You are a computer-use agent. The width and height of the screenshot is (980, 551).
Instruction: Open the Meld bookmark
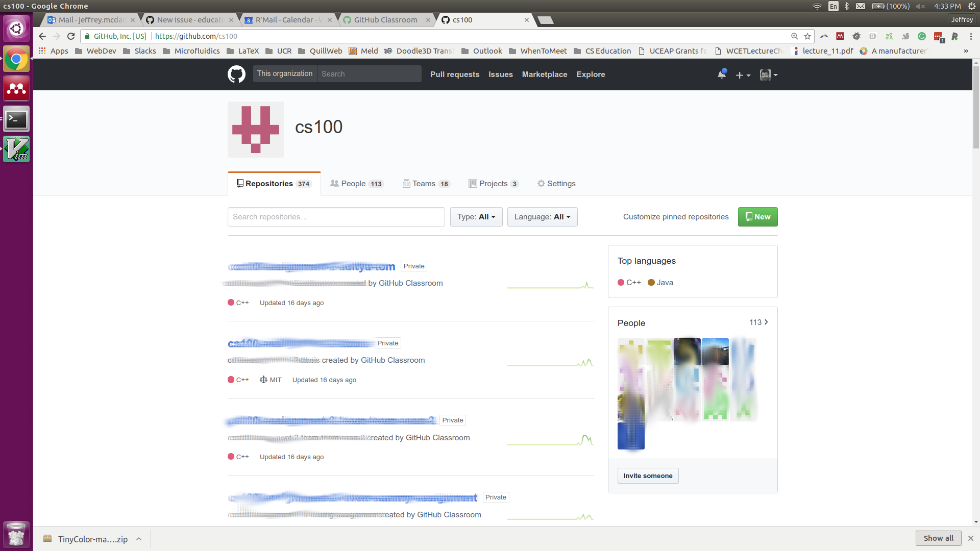coord(363,51)
